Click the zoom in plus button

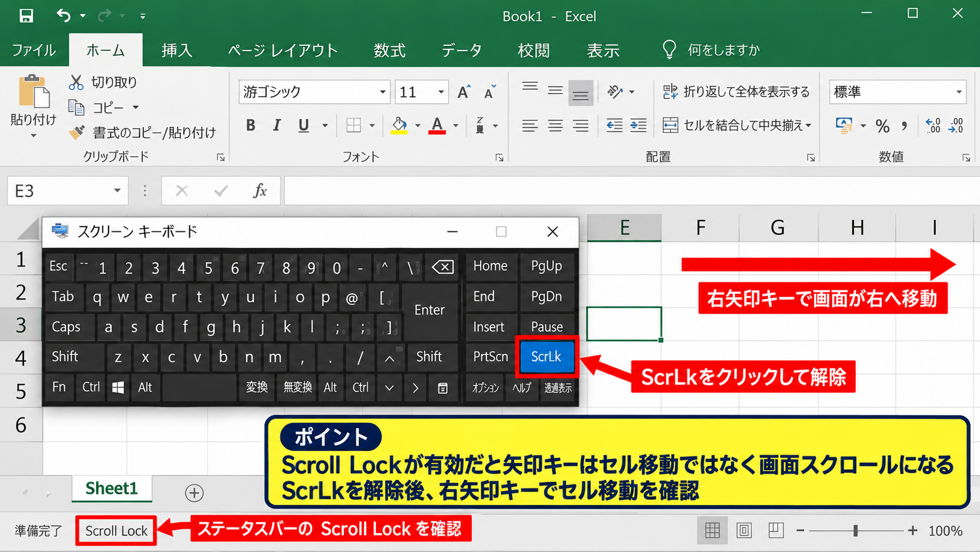pyautogui.click(x=913, y=531)
